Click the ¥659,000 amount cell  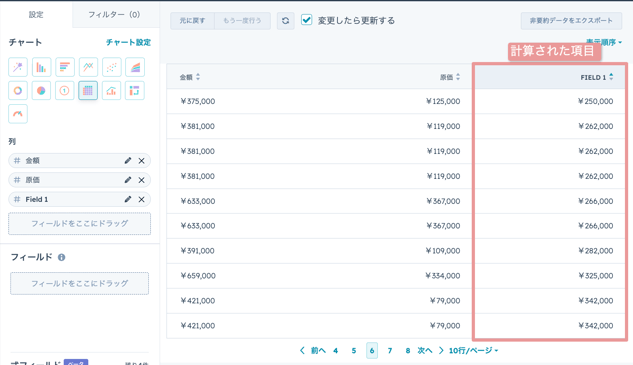(198, 276)
